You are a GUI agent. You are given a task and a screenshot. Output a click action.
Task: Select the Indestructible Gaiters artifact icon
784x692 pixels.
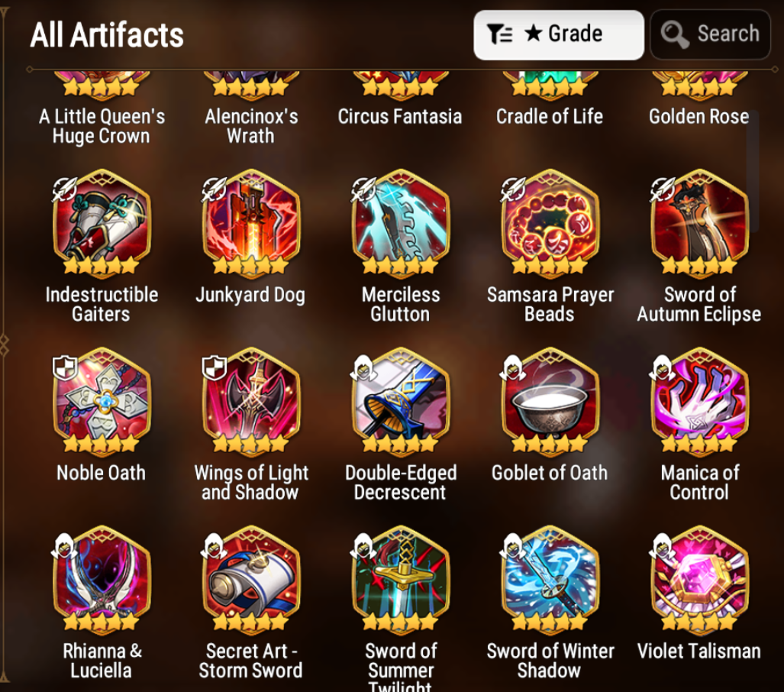click(x=102, y=224)
